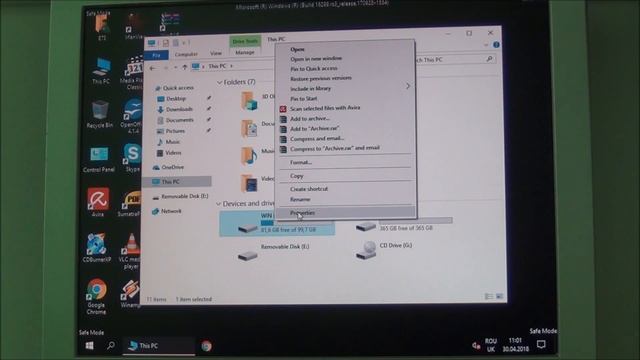Open the View ribbon tab
Screen dimensions: 640x360
[216, 53]
